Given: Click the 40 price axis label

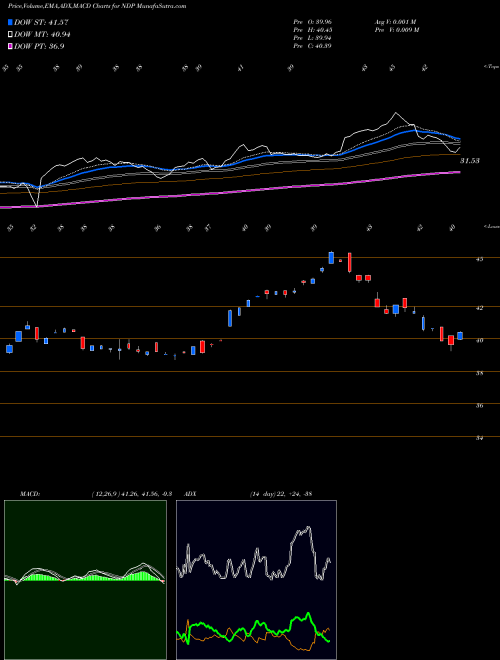Looking at the screenshot, I should tap(479, 341).
